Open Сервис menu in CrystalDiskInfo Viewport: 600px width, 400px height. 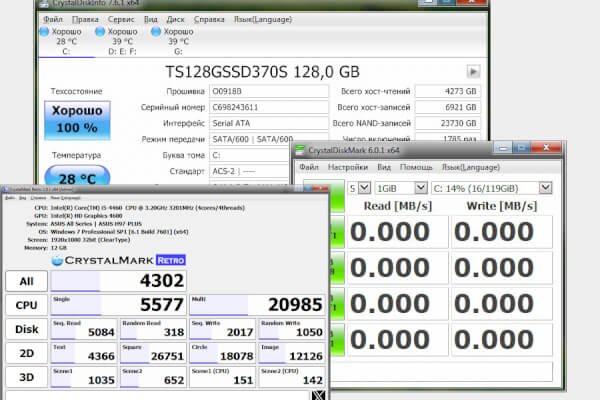coord(121,19)
